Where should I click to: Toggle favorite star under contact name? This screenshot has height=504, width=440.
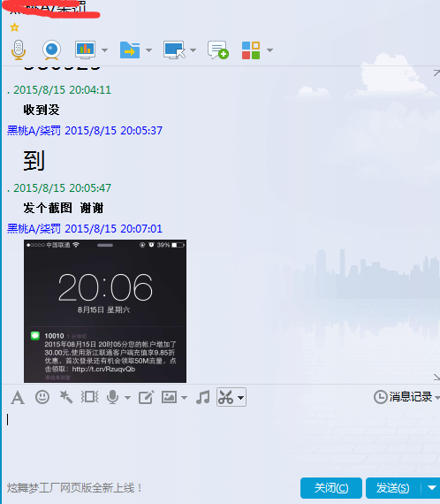14,27
